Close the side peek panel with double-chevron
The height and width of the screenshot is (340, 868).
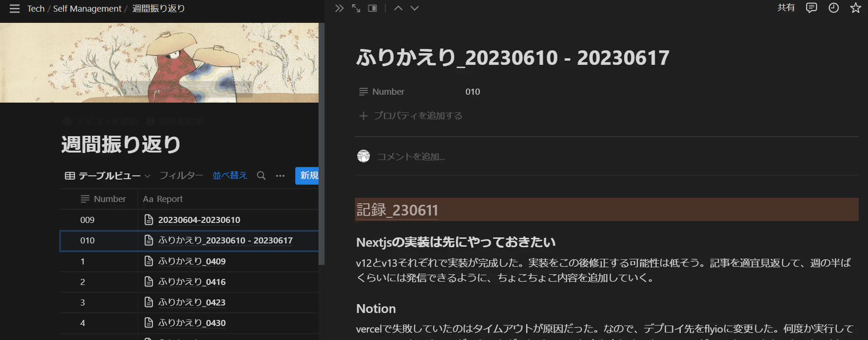pyautogui.click(x=339, y=8)
